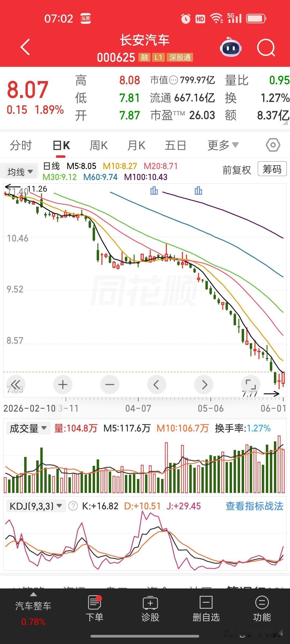This screenshot has height=644, width=290.
Task: Switch to 分时 tab
Action: [21, 145]
